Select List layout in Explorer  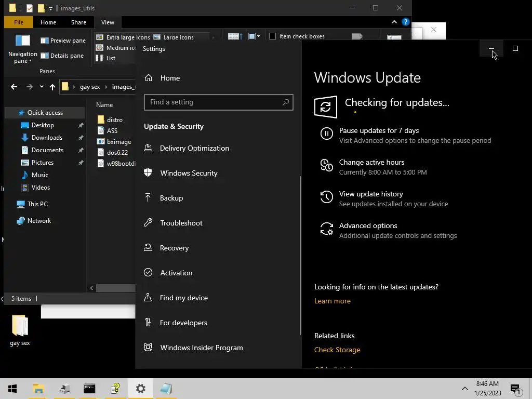coord(105,58)
